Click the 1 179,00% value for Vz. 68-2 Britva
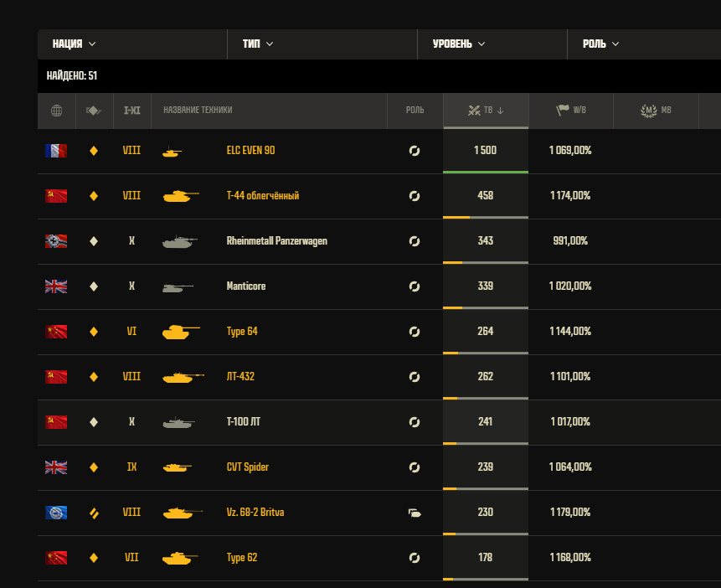Image resolution: width=721 pixels, height=588 pixels. tap(570, 512)
